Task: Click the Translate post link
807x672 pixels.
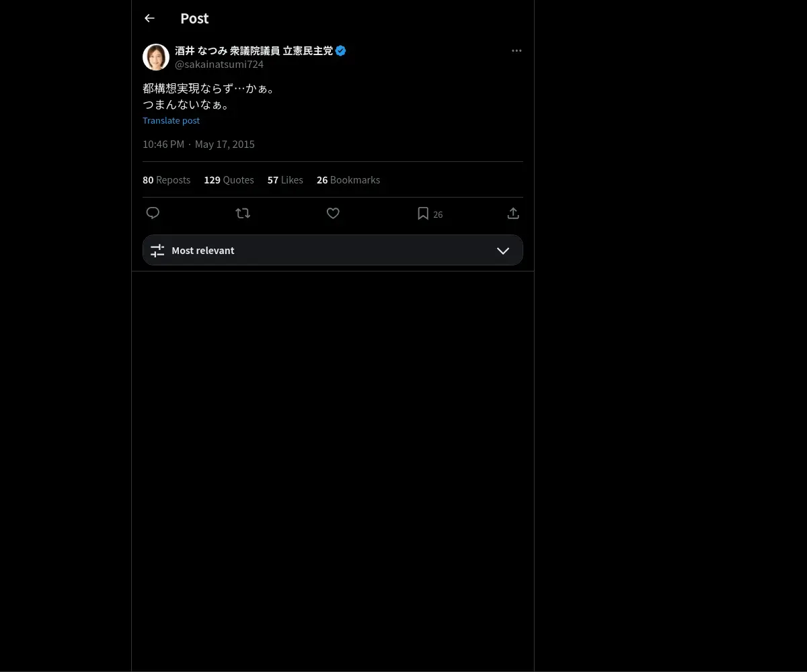Action: coord(171,121)
